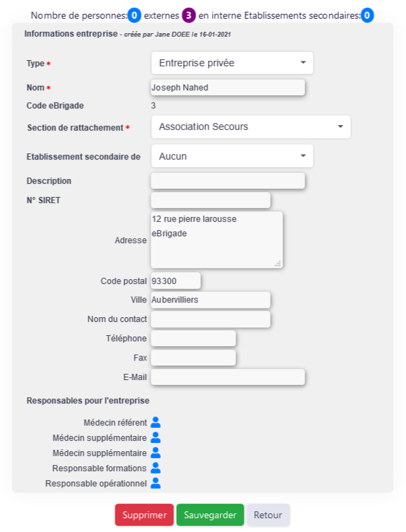Choose person for second Médecin supplémentaire
This screenshot has height=532, width=406.
coord(155,453)
